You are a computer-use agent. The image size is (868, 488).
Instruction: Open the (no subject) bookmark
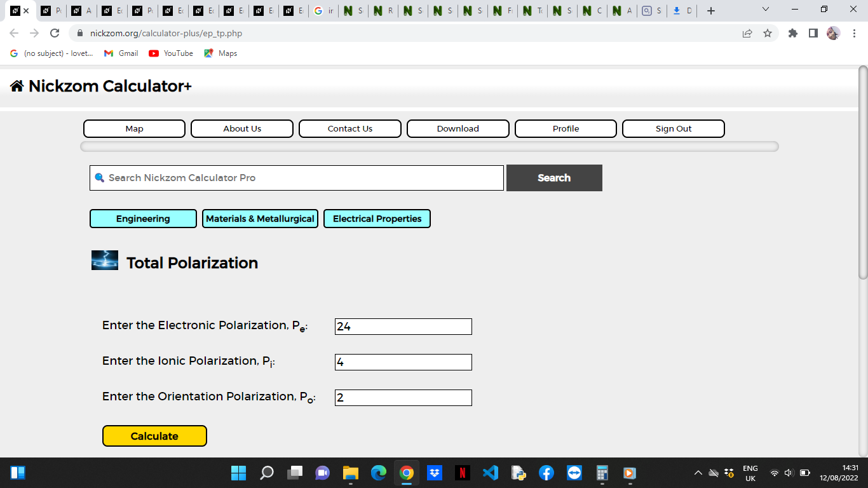point(51,53)
